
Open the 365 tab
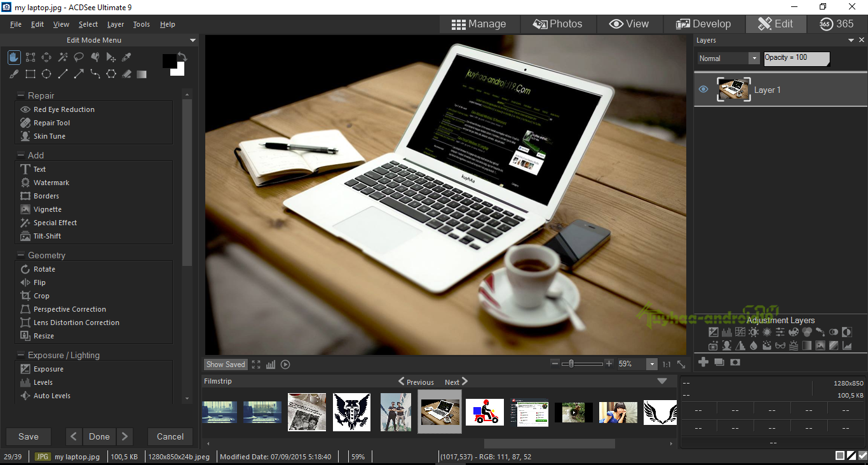coord(837,24)
